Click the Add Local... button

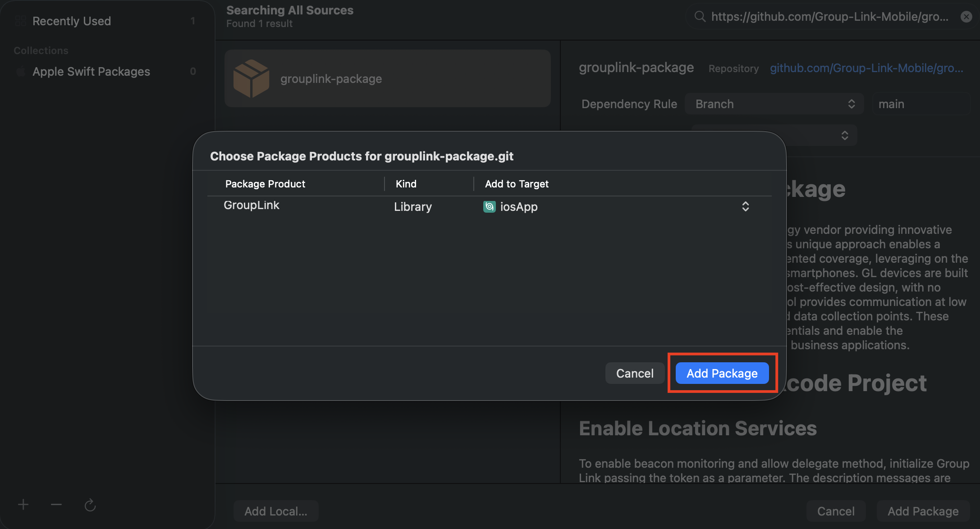276,511
